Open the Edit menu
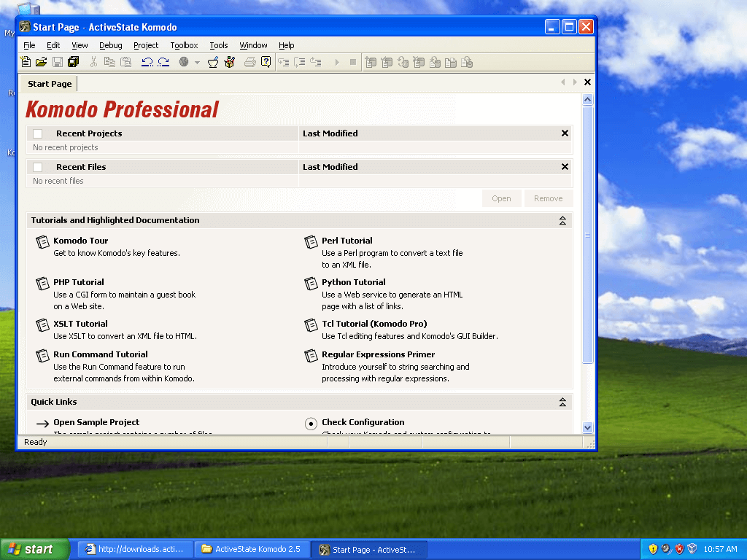 point(53,45)
